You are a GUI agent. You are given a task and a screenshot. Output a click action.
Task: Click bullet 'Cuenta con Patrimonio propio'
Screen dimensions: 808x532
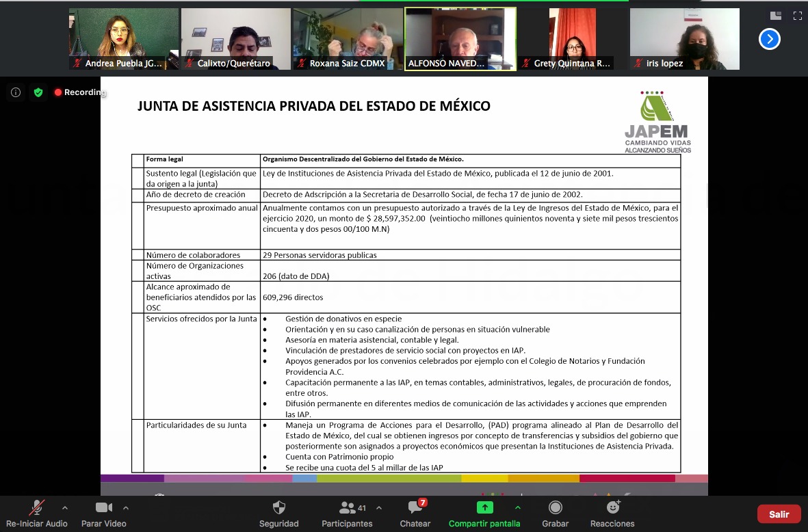point(339,457)
